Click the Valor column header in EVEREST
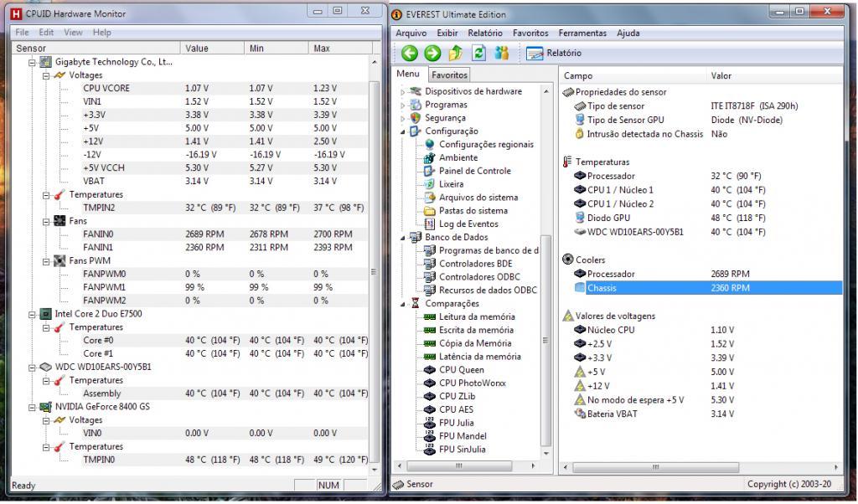This screenshot has height=504, width=858. coord(774,75)
